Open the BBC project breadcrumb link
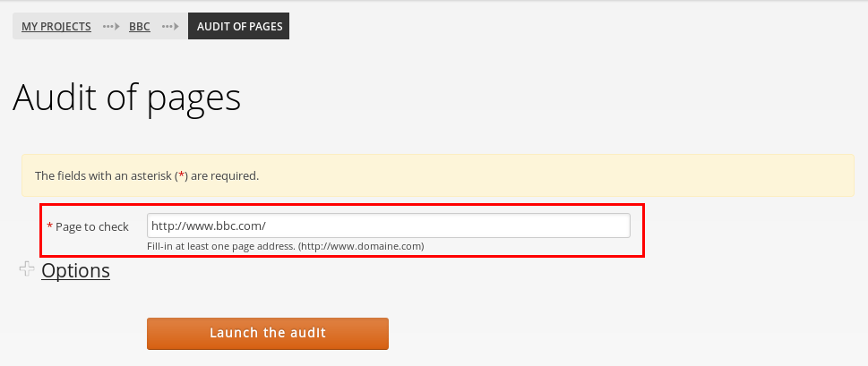The height and width of the screenshot is (366, 868). click(140, 27)
